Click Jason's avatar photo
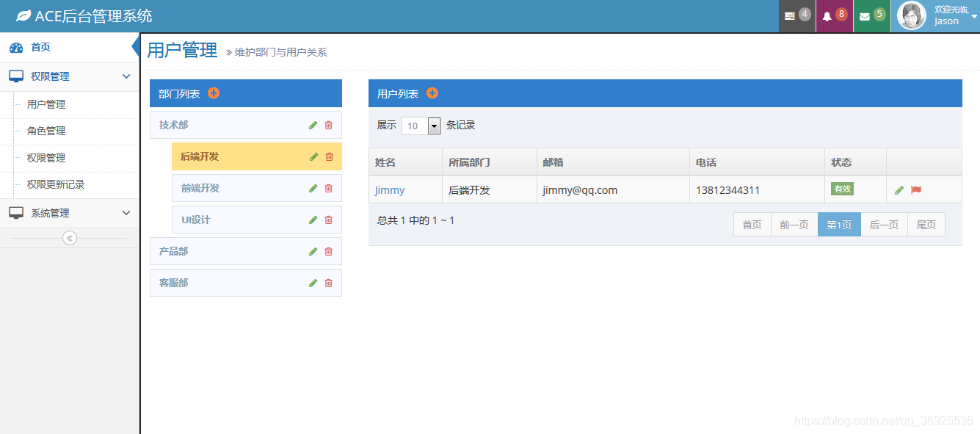Viewport: 980px width, 434px height. pyautogui.click(x=911, y=16)
